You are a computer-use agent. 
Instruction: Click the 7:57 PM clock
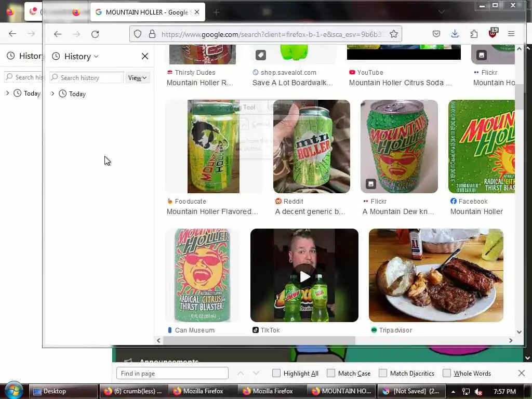[x=504, y=392]
